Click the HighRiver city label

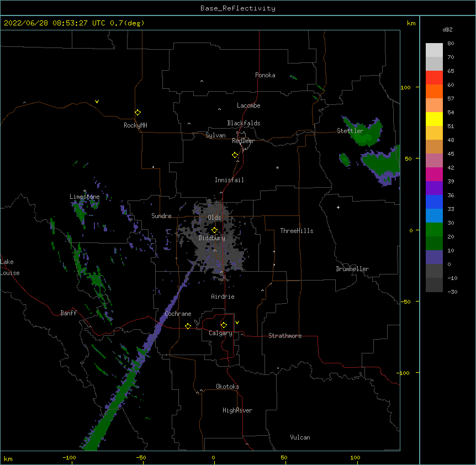click(x=237, y=410)
